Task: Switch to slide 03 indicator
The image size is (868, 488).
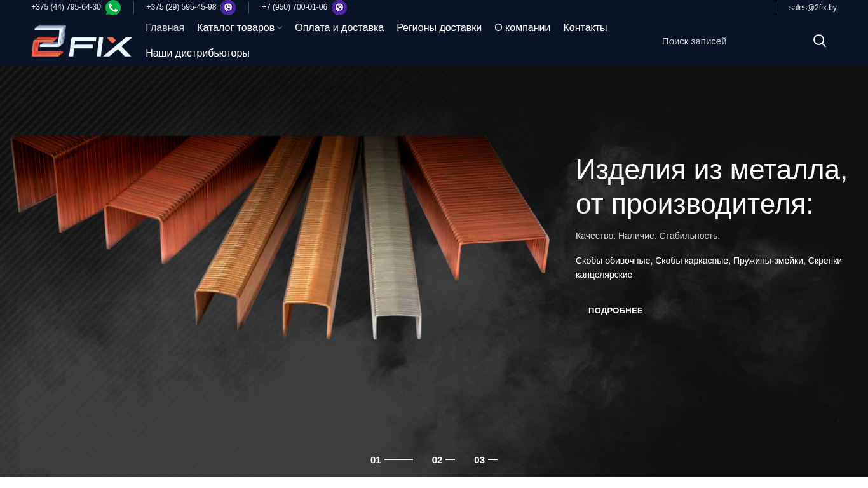Action: [x=485, y=460]
